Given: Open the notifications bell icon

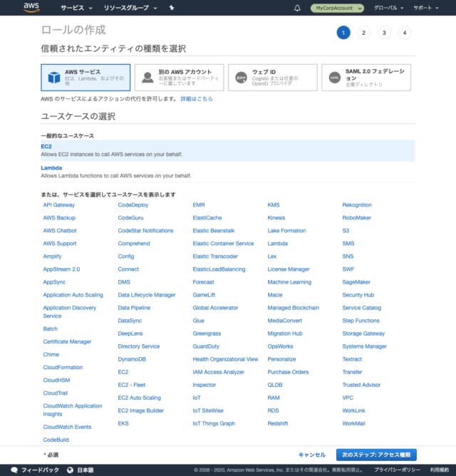Looking at the screenshot, I should pyautogui.click(x=297, y=8).
